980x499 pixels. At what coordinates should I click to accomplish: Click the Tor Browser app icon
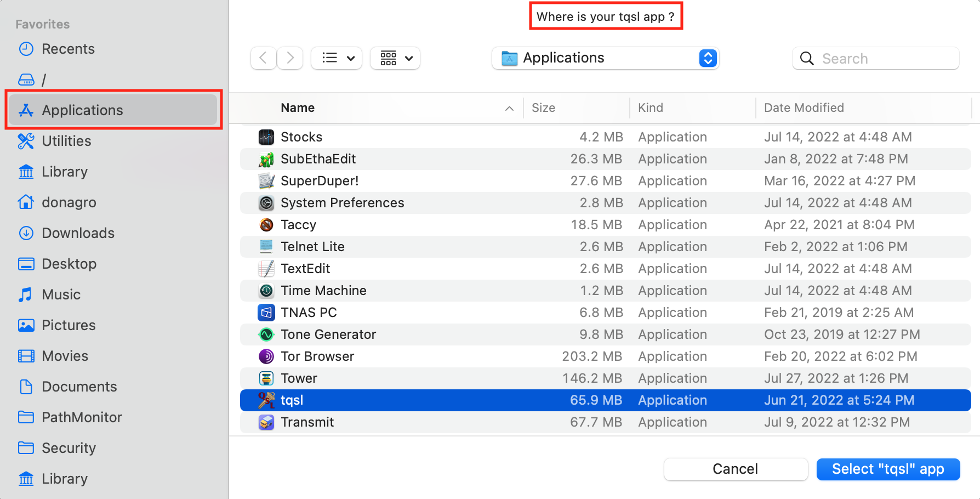[x=266, y=356]
